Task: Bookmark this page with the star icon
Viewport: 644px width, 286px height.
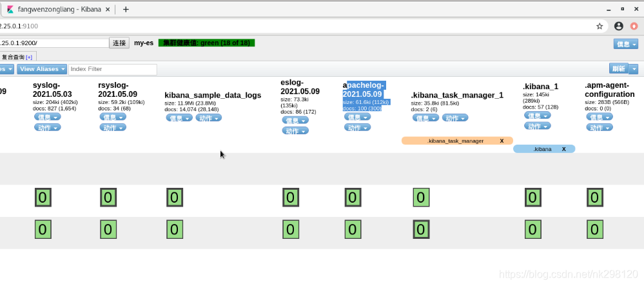Action: [x=600, y=26]
